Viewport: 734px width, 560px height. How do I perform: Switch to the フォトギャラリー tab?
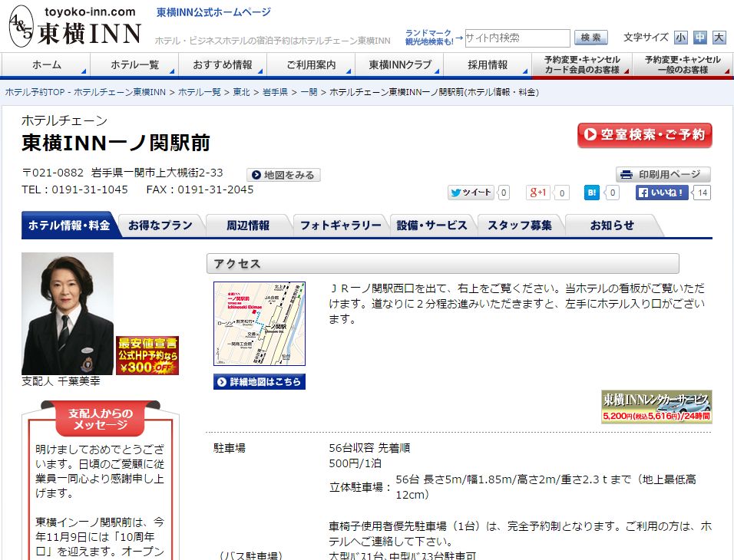pyautogui.click(x=340, y=226)
